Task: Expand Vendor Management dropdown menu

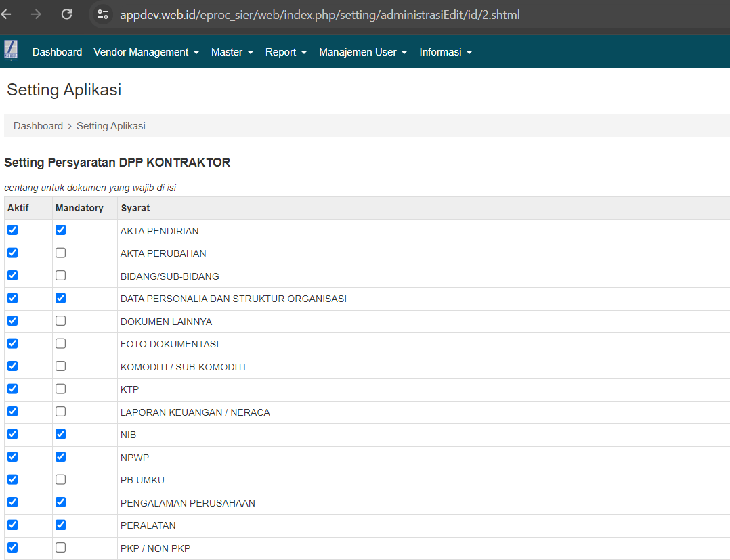Action: coord(146,52)
